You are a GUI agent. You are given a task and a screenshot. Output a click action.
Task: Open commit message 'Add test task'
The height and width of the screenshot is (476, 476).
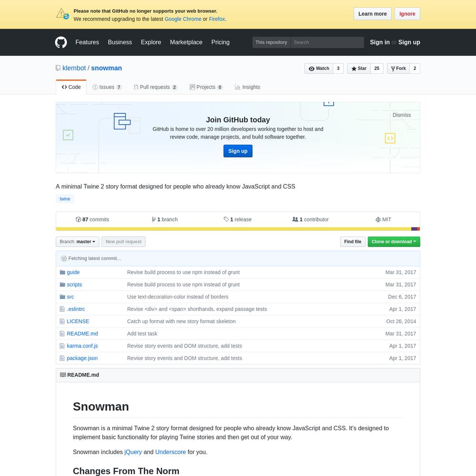click(x=142, y=334)
